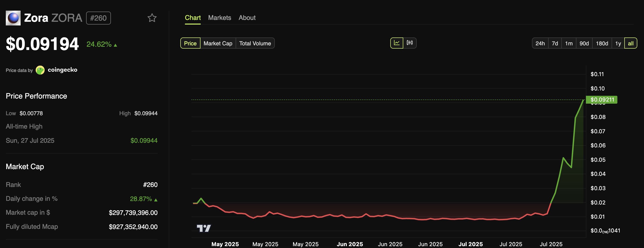644x248 pixels.
Task: Click the current price label $0.09211
Action: (x=602, y=100)
